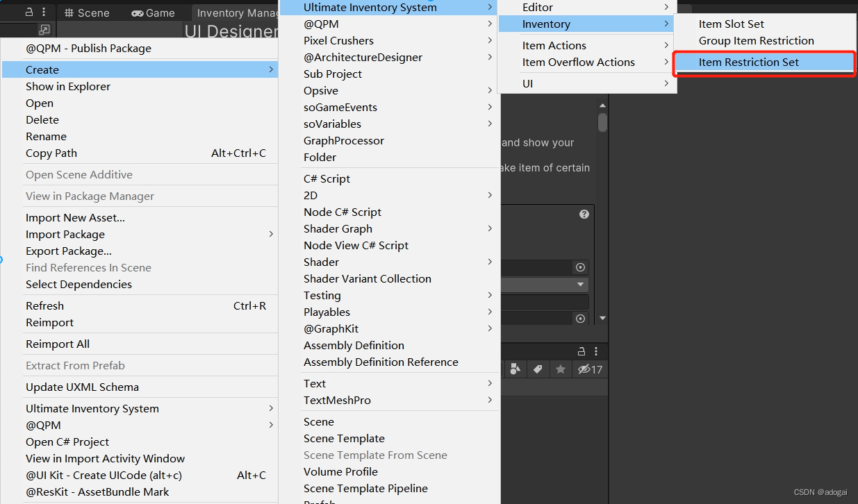The image size is (858, 504).
Task: Click Refresh in the context menu
Action: point(140,305)
